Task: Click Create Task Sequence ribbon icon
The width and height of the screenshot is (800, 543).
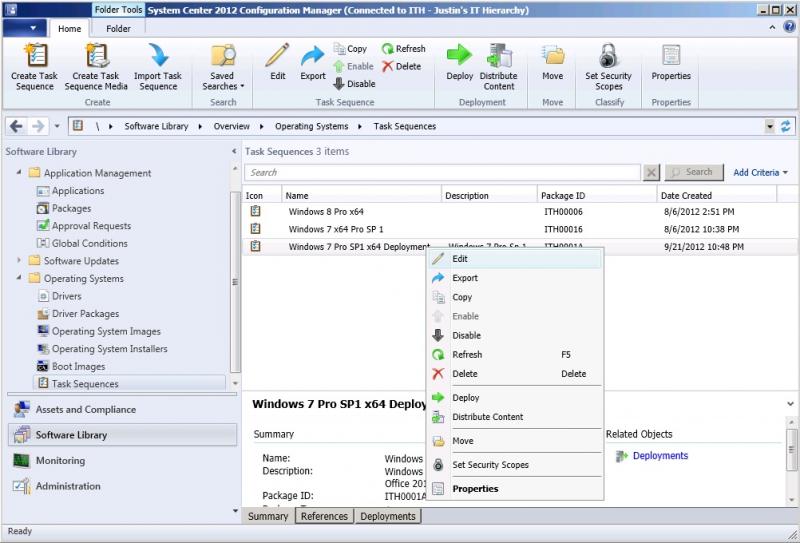Action: click(35, 55)
